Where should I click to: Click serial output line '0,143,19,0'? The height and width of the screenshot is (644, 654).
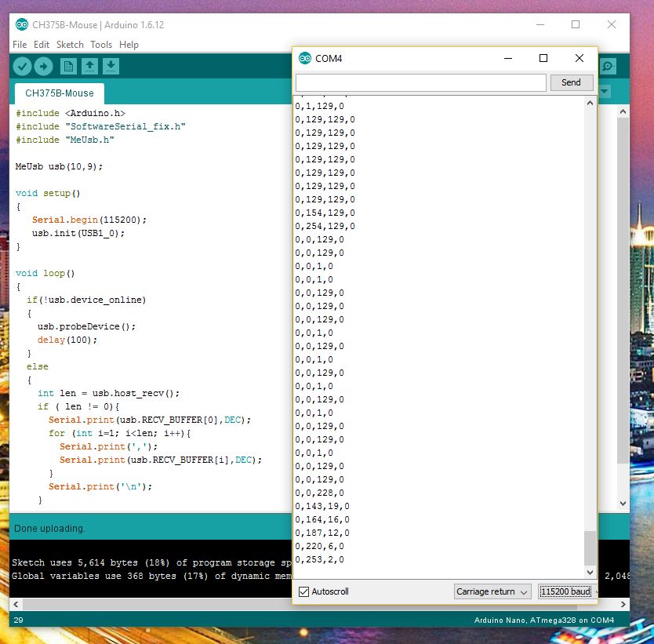tap(322, 507)
